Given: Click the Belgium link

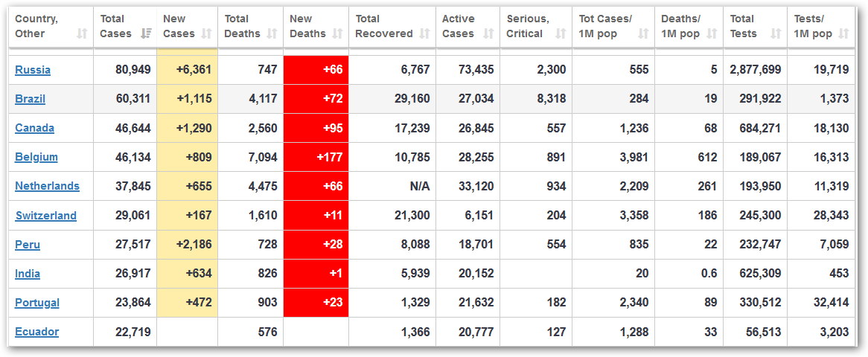Looking at the screenshot, I should click(x=36, y=157).
